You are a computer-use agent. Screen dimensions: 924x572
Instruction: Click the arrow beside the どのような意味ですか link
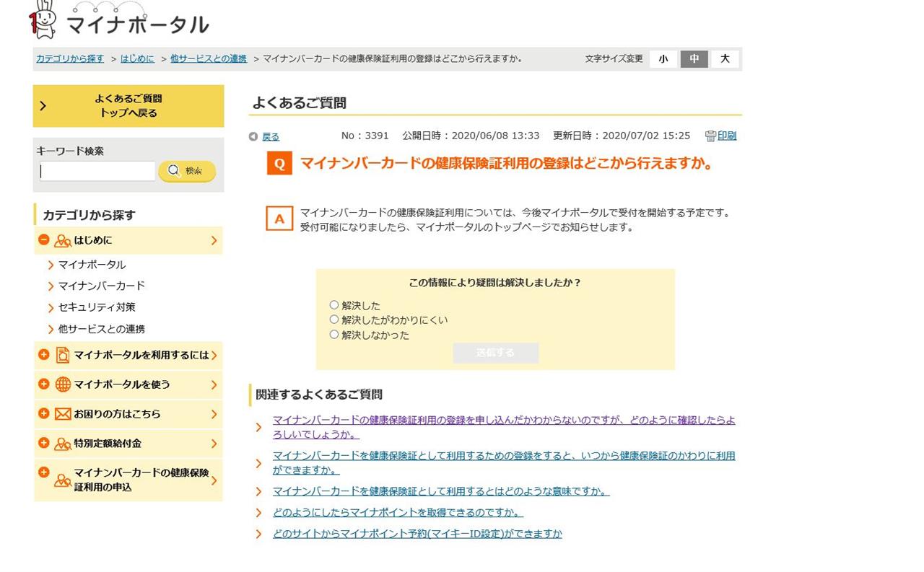click(258, 492)
